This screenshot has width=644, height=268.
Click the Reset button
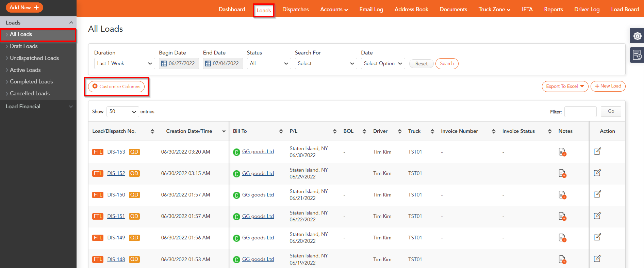tap(421, 64)
